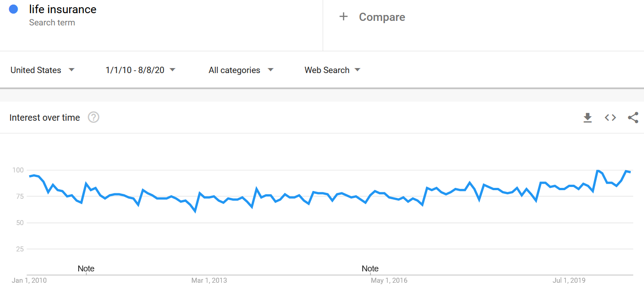Expand the 1/1/10 - 8/8/20 date range

[140, 70]
